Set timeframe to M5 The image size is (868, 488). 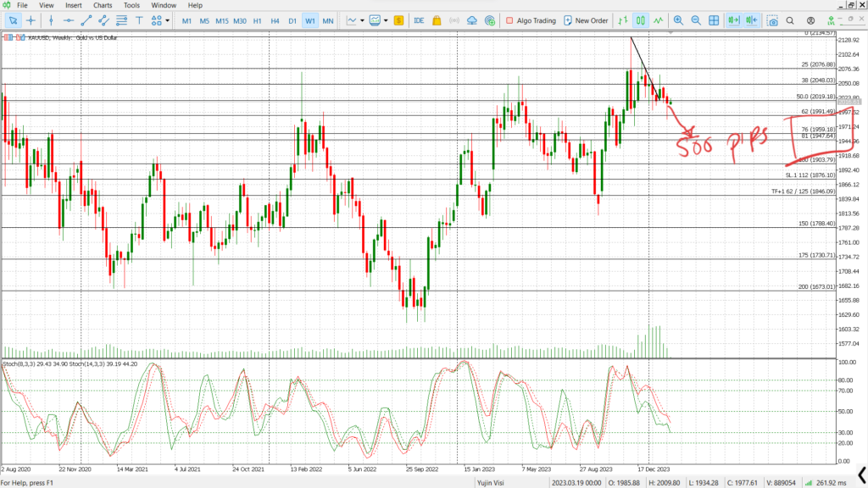(x=204, y=20)
